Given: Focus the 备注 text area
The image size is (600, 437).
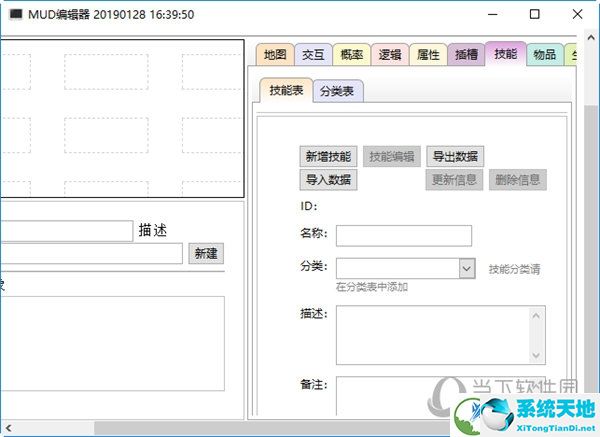Looking at the screenshot, I should pos(440,396).
